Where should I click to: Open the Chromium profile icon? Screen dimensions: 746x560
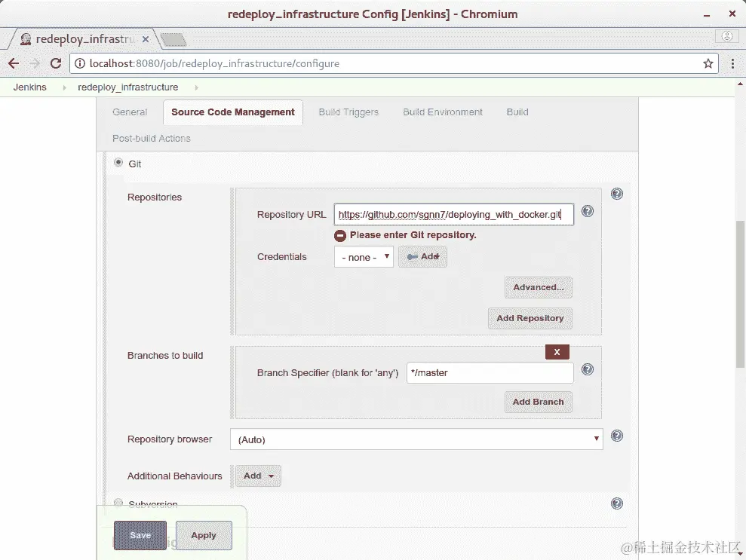(x=727, y=36)
